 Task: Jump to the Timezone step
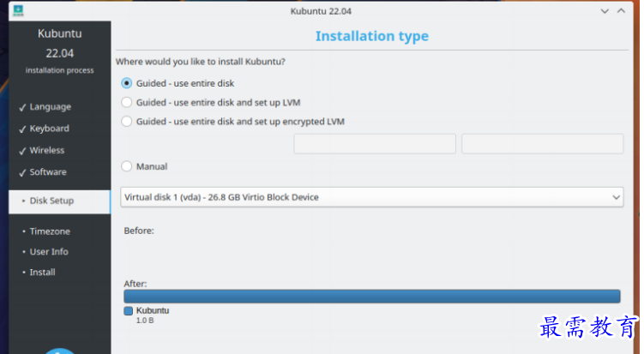50,231
